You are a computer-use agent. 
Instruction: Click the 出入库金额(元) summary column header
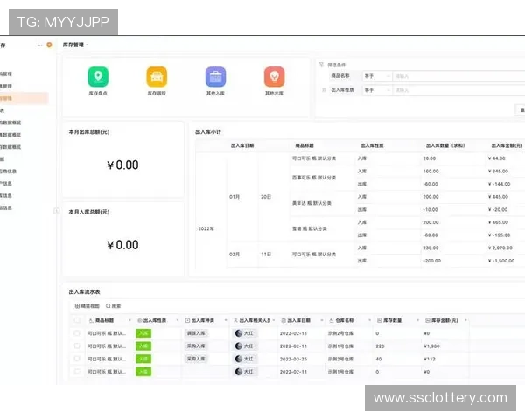507,145
